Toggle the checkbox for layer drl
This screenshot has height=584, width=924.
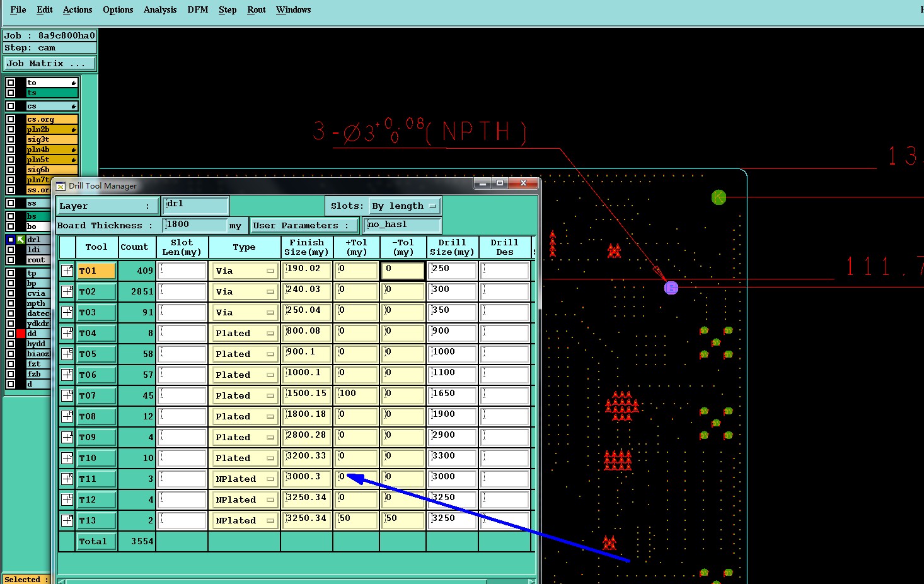coord(11,240)
